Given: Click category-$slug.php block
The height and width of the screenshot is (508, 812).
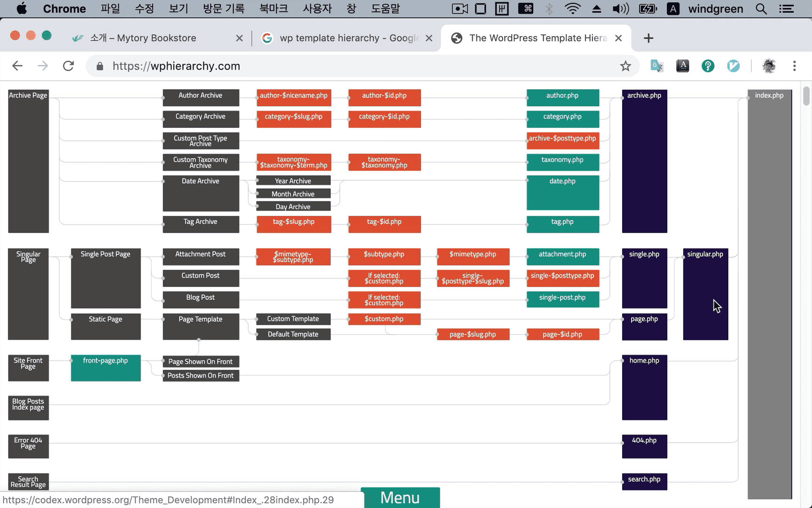Looking at the screenshot, I should tap(294, 119).
